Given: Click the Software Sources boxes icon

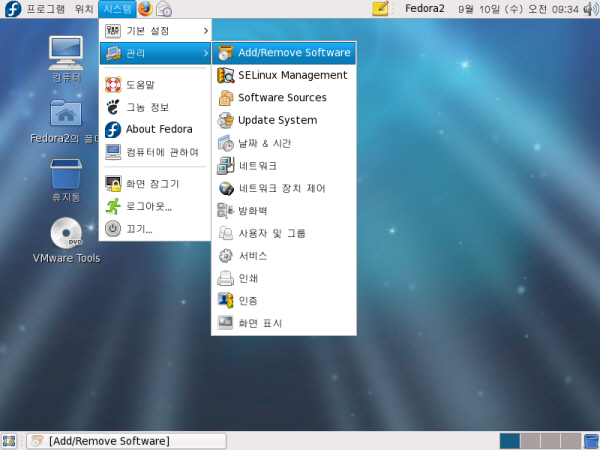Looking at the screenshot, I should pyautogui.click(x=225, y=98).
